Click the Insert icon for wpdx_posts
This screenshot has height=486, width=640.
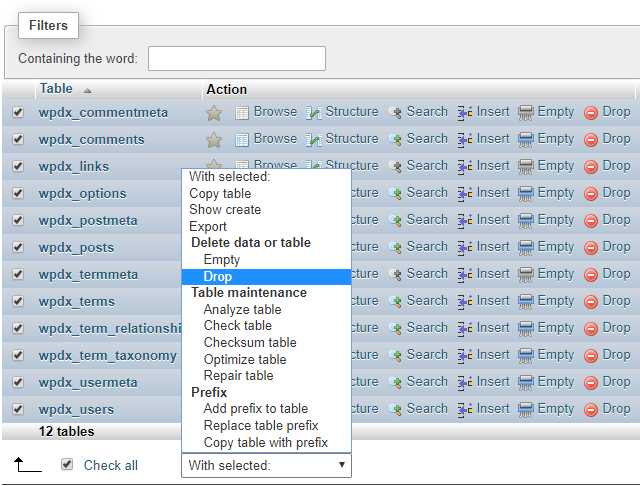pyautogui.click(x=465, y=248)
